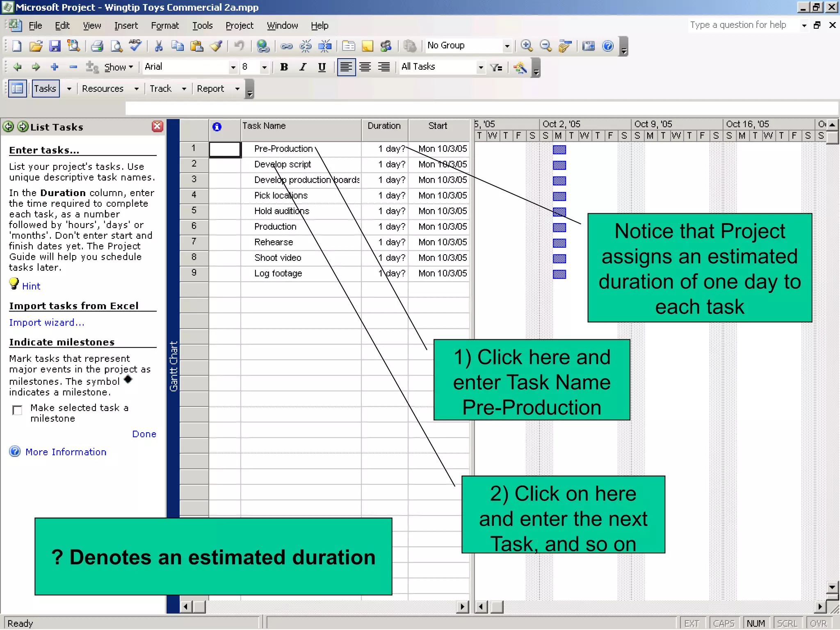Image resolution: width=840 pixels, height=630 pixels.
Task: Expand the Track guide dropdown arrow
Action: pos(184,89)
